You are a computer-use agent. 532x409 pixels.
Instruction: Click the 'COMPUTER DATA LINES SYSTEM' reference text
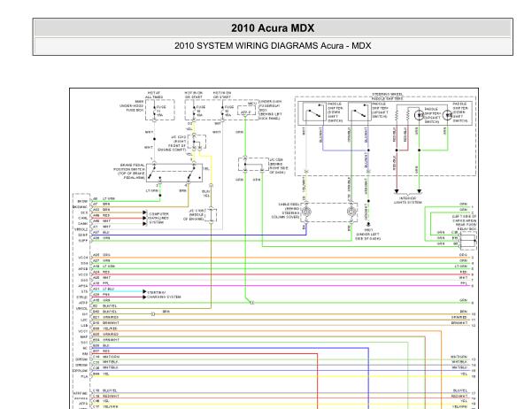point(159,218)
